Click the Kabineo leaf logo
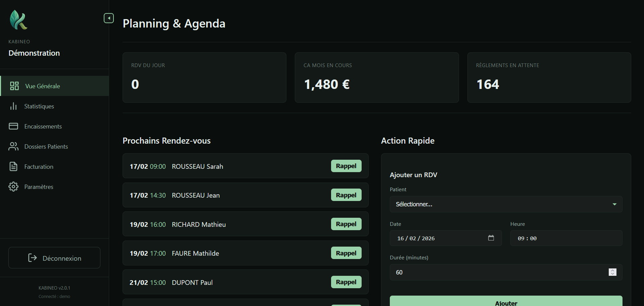This screenshot has width=644, height=306. pos(18,20)
